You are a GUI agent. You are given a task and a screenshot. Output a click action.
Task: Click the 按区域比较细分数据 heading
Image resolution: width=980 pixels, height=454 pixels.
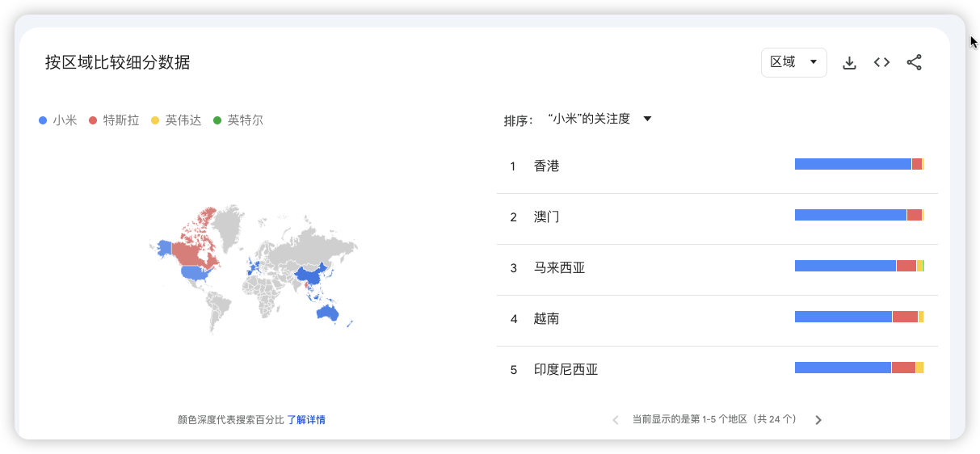118,62
